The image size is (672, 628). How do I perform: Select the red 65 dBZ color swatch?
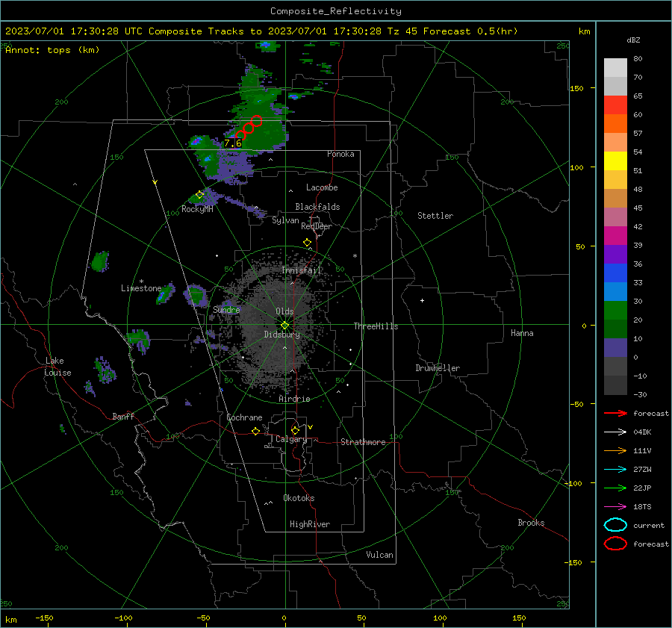click(x=615, y=105)
